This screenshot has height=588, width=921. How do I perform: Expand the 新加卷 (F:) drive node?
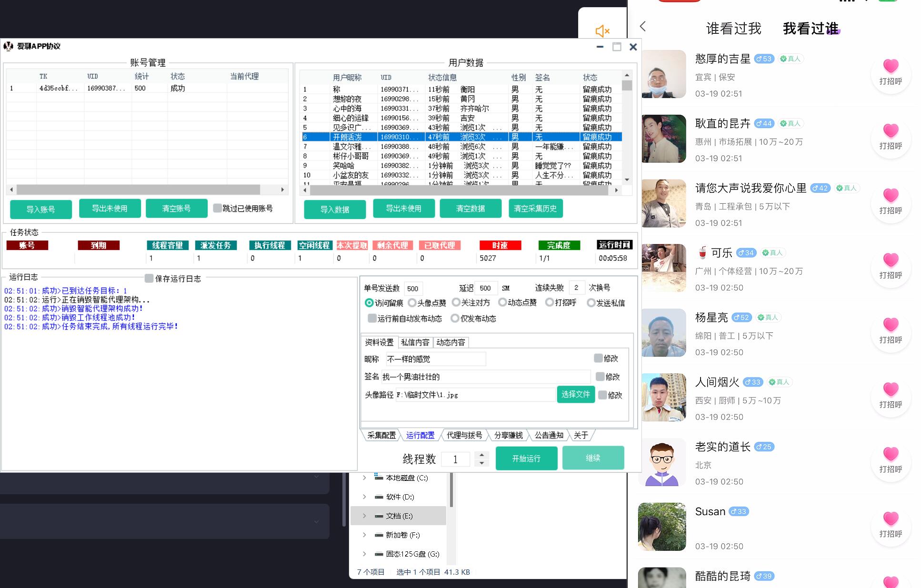point(364,535)
